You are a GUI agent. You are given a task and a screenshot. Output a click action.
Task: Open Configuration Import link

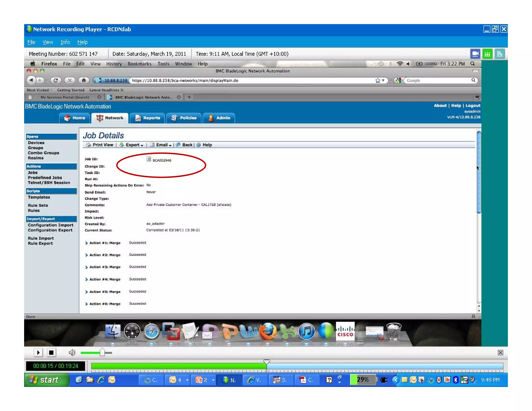pos(51,225)
